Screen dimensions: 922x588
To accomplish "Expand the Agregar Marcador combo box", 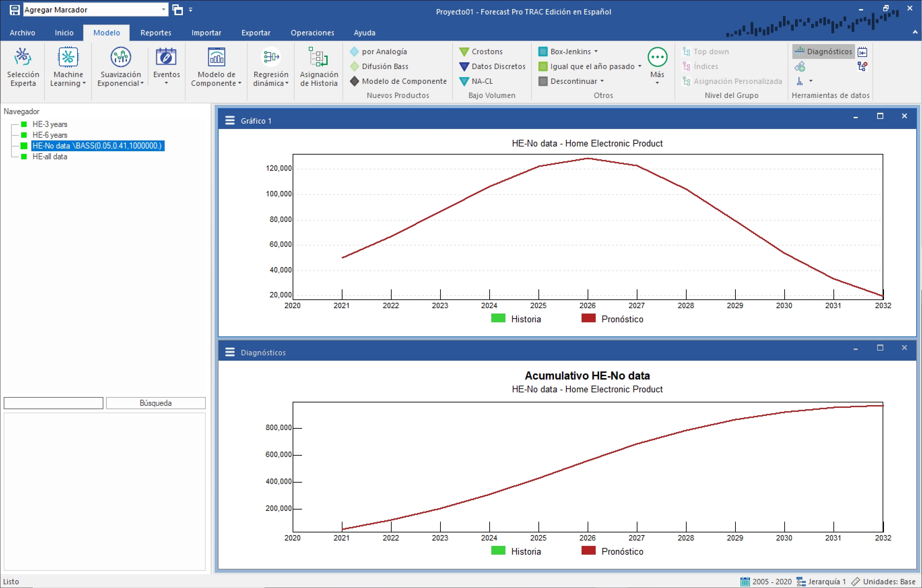I will point(164,9).
